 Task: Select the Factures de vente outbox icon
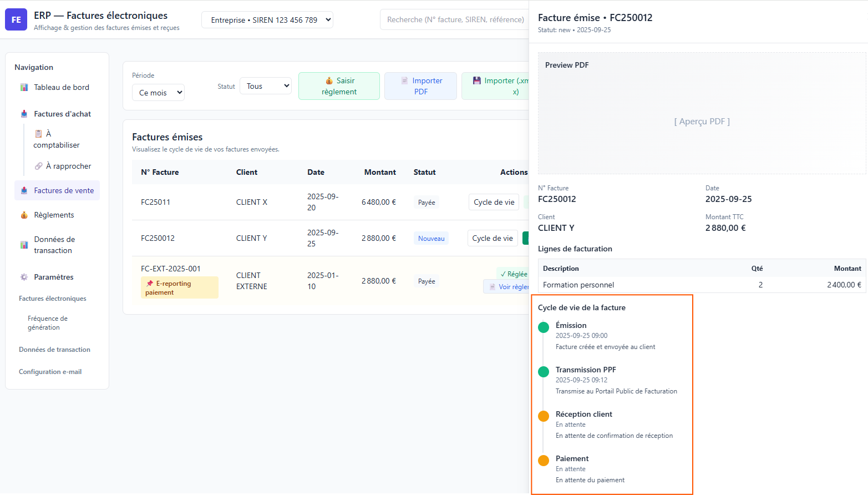(24, 191)
